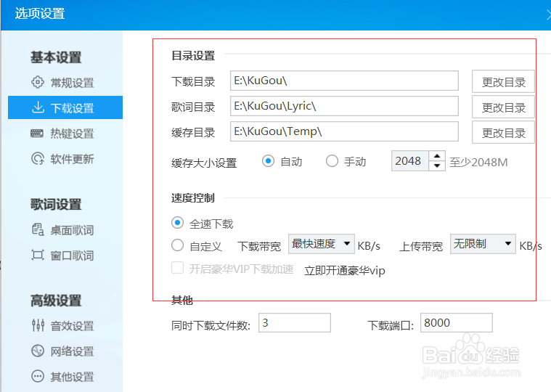Open the 立即开通豪华vip link
The image size is (551, 392).
[x=344, y=271]
